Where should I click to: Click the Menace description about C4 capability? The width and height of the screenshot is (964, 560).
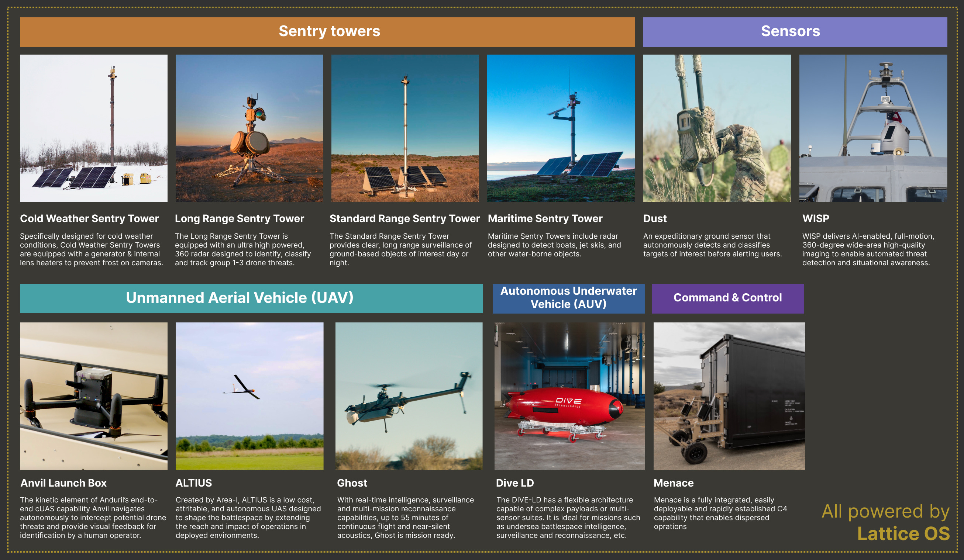tap(720, 513)
